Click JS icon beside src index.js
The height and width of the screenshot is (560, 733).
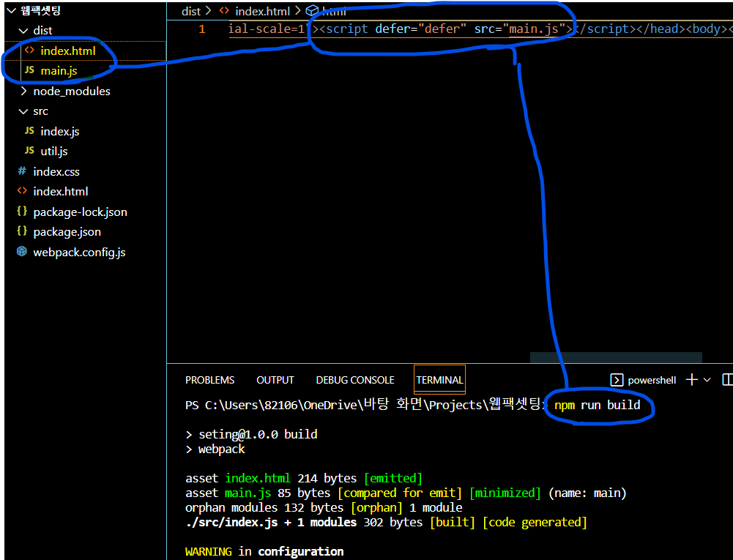tap(29, 131)
